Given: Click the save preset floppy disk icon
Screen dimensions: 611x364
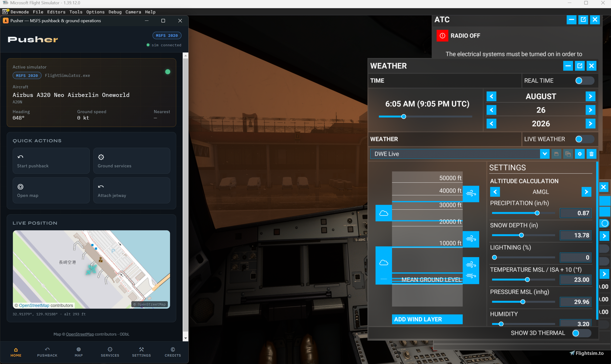Looking at the screenshot, I should click(x=556, y=154).
